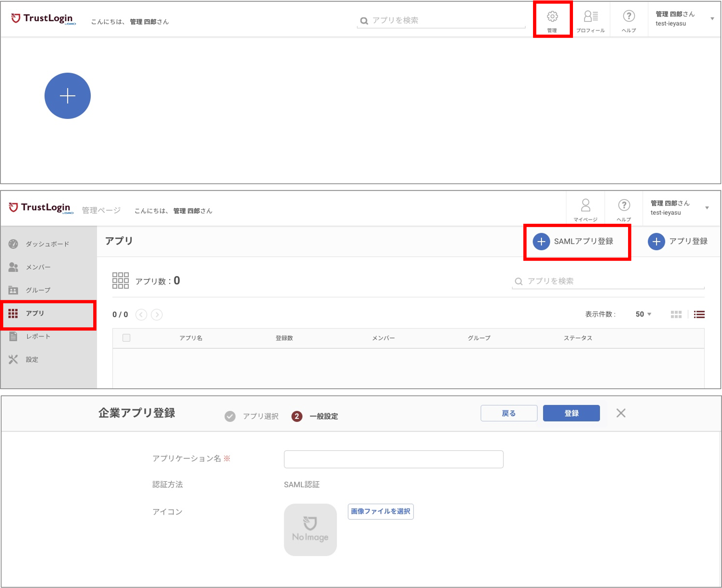Click the SAMLアプリ登録 button
Image resolution: width=722 pixels, height=588 pixels.
pos(577,241)
